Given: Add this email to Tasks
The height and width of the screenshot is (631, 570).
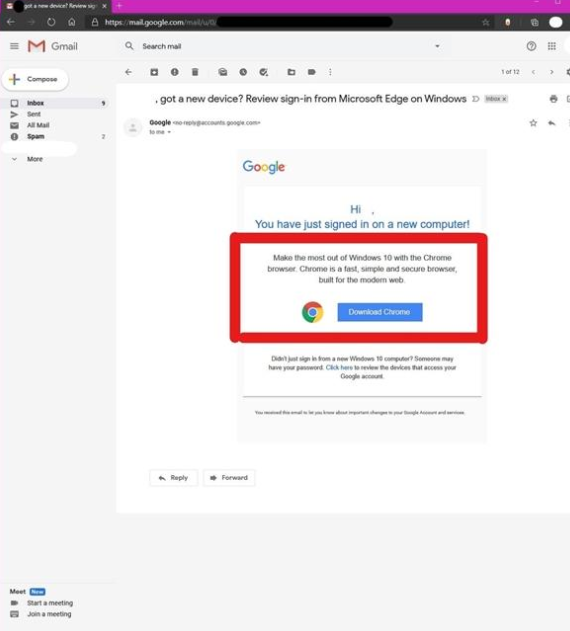Looking at the screenshot, I should [x=264, y=72].
